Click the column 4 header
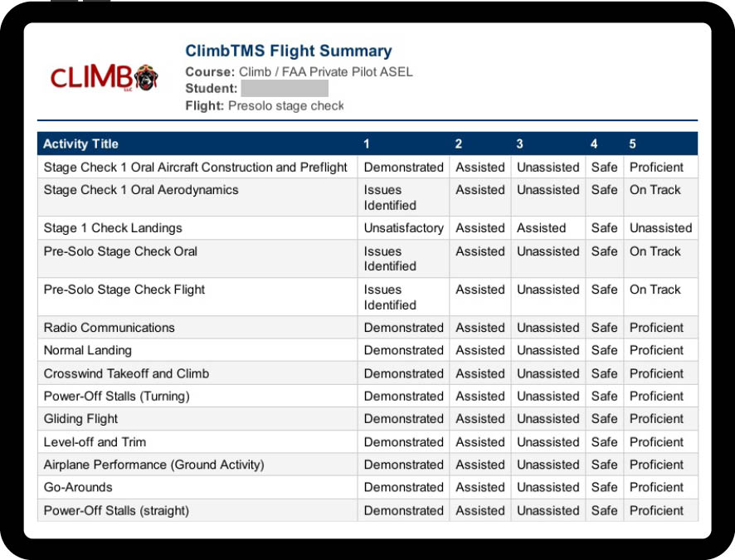The image size is (735, 560). 594,144
